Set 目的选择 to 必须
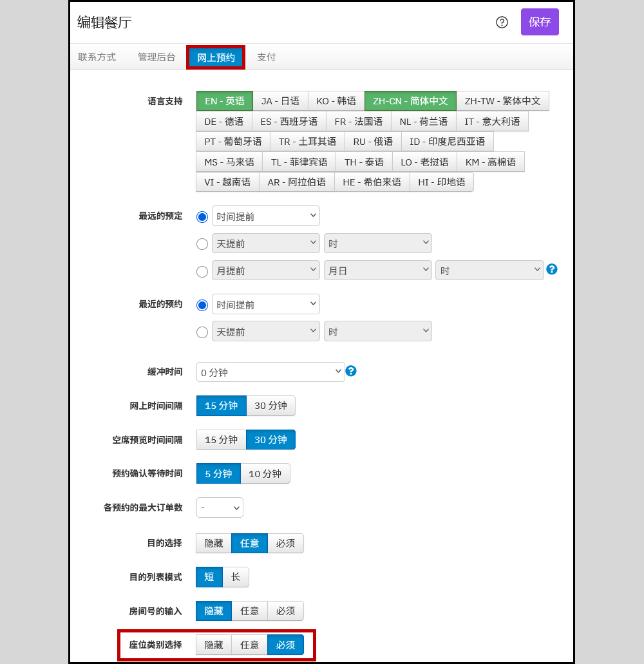 coord(285,544)
